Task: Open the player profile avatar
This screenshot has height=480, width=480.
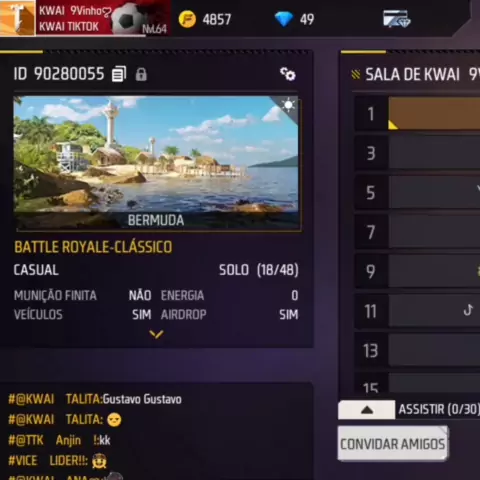Action: pyautogui.click(x=17, y=17)
